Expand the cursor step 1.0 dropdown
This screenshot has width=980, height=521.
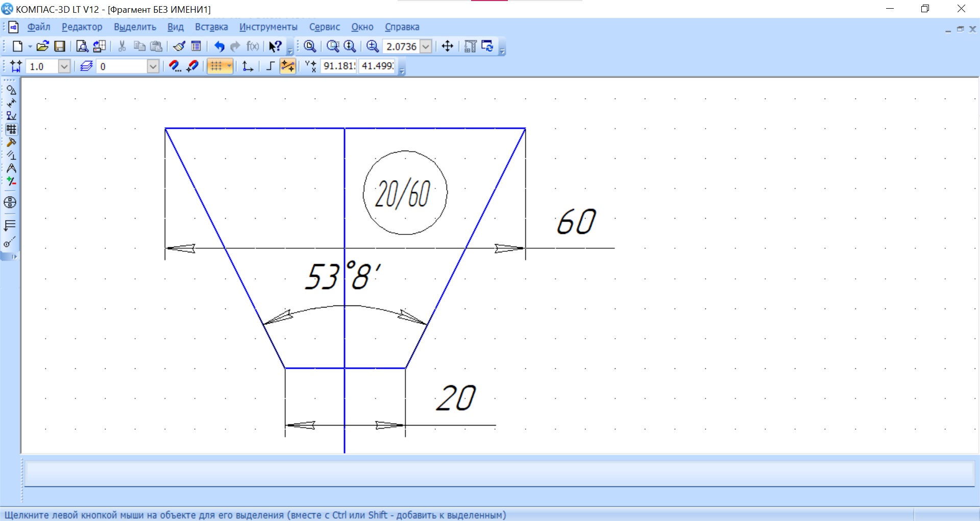point(64,66)
